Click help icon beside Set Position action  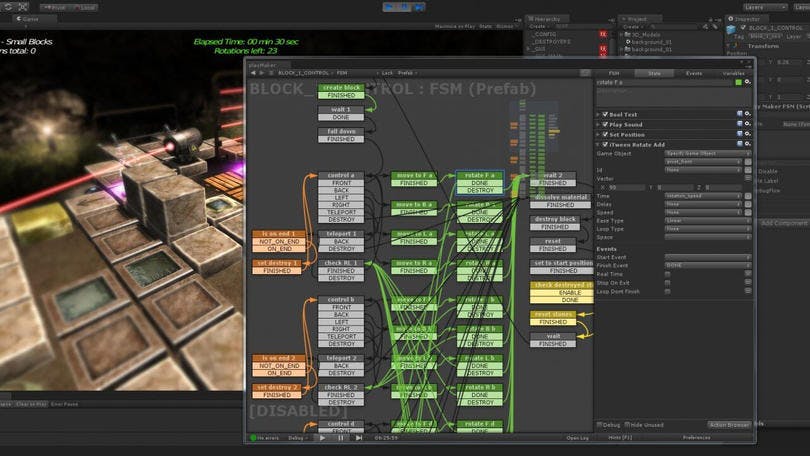coord(740,134)
